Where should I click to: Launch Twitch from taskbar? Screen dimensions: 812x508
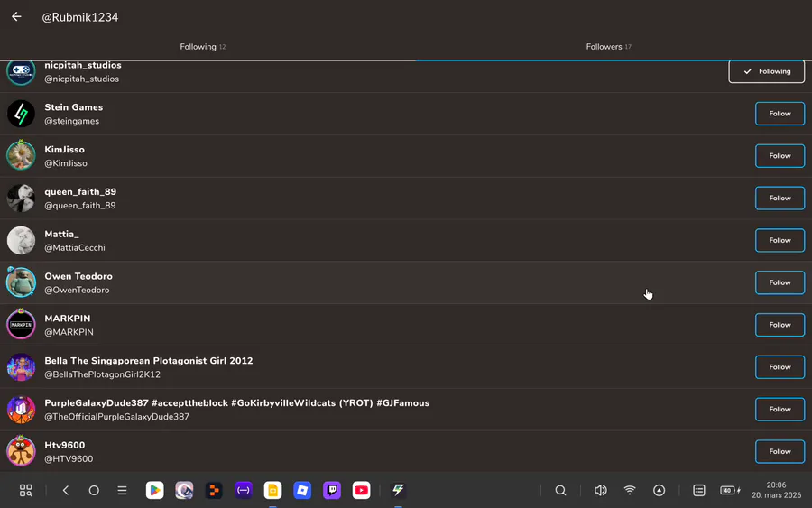332,490
